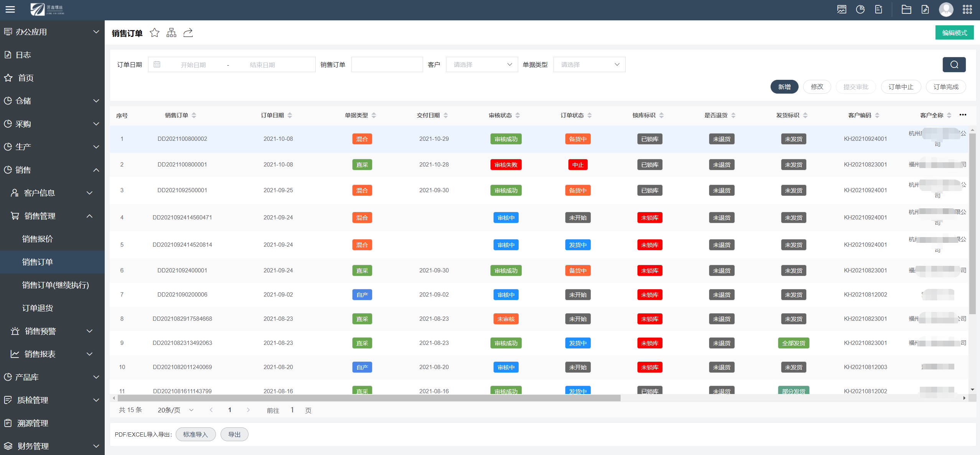This screenshot has width=980, height=455.
Task: Open the nine-dot apps grid icon
Action: (x=967, y=9)
